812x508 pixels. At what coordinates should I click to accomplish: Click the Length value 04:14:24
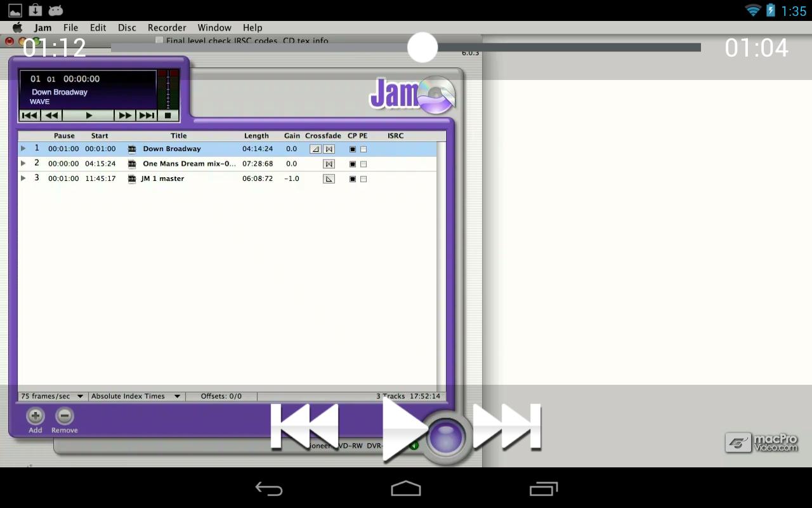pos(258,149)
